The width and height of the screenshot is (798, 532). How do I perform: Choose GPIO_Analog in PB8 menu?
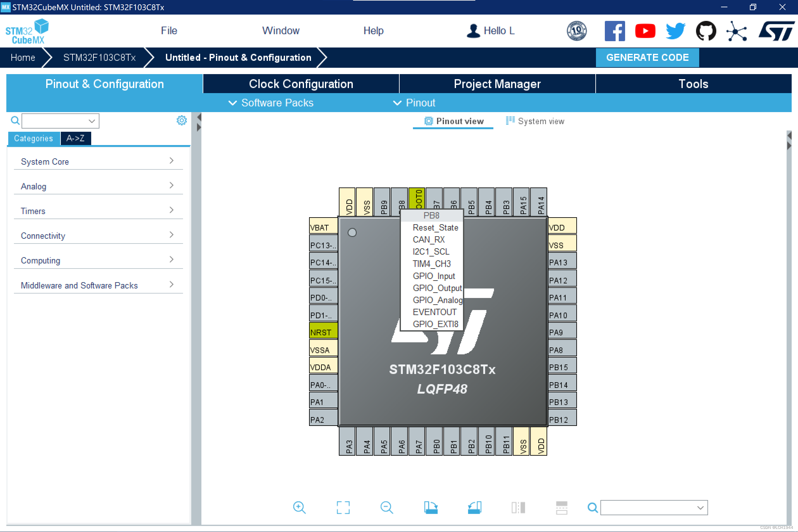pos(432,300)
